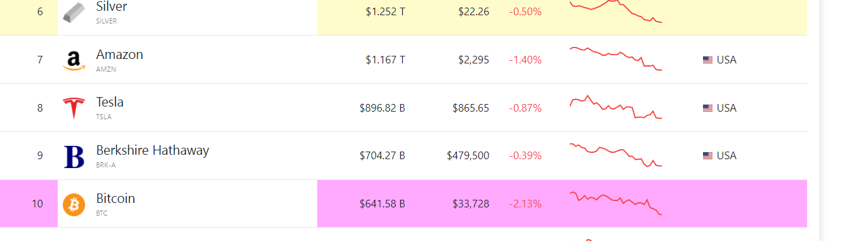Open the Amazon company link

119,55
